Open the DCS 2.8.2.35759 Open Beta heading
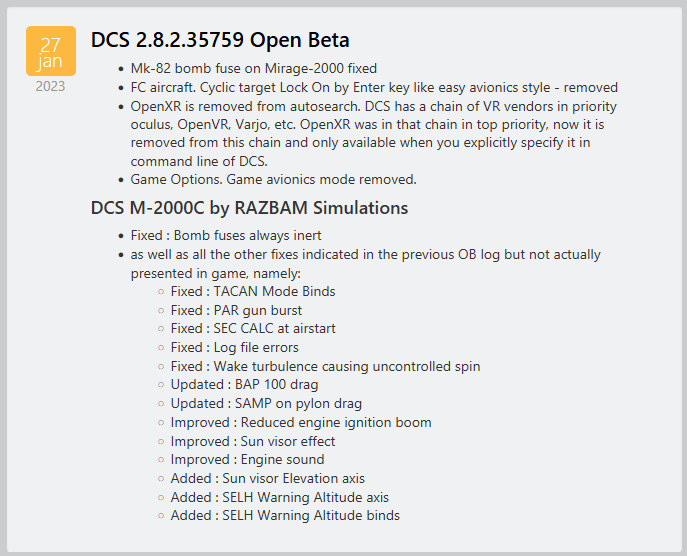Viewport: 687px width, 556px height. 220,40
